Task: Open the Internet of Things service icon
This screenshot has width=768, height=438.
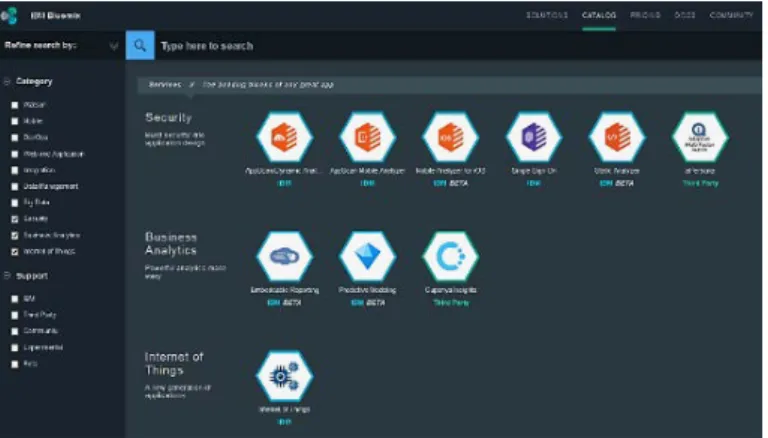Action: click(x=285, y=376)
